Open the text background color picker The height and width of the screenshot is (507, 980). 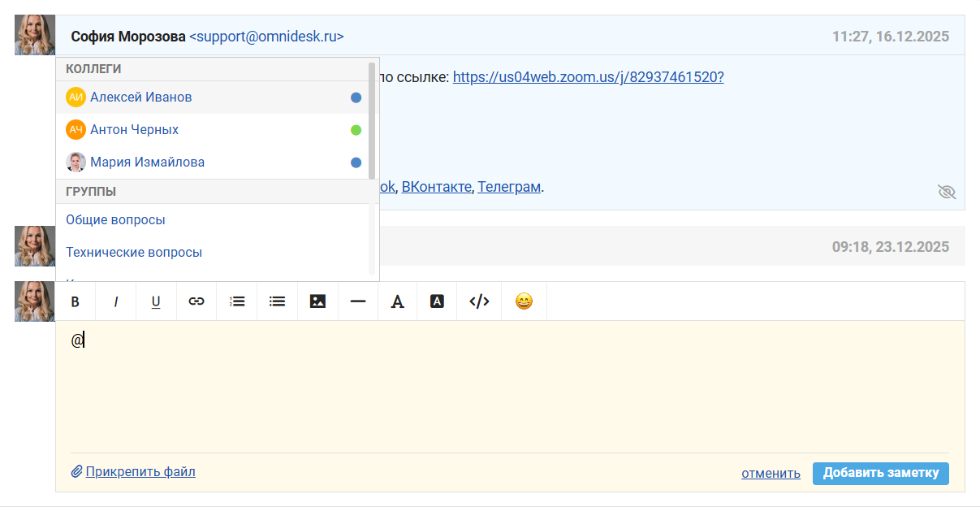tap(437, 301)
